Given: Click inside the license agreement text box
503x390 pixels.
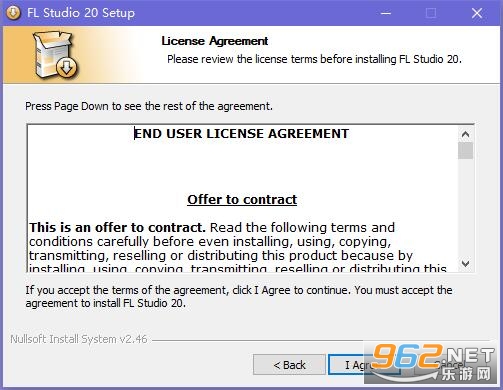Looking at the screenshot, I should click(243, 198).
